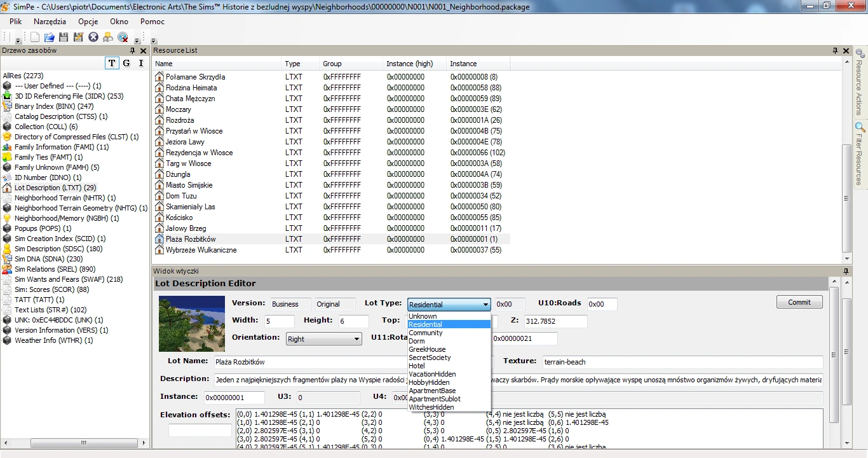Screen dimensions: 868x458
Task: Pin the Resource List panel
Action: [835, 51]
